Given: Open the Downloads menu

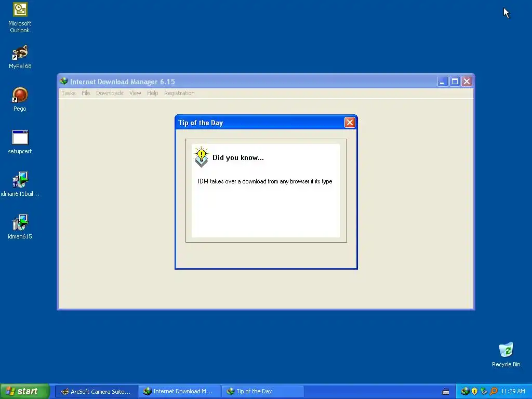Looking at the screenshot, I should pos(110,93).
